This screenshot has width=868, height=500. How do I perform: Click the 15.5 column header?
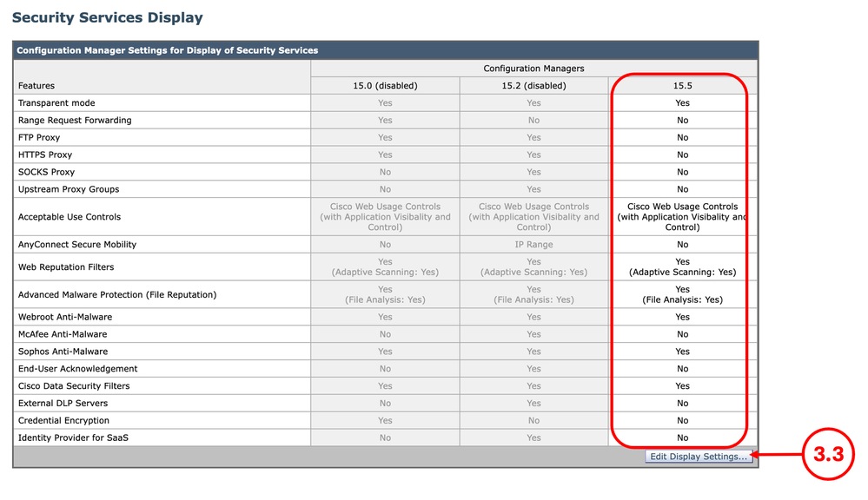[683, 86]
